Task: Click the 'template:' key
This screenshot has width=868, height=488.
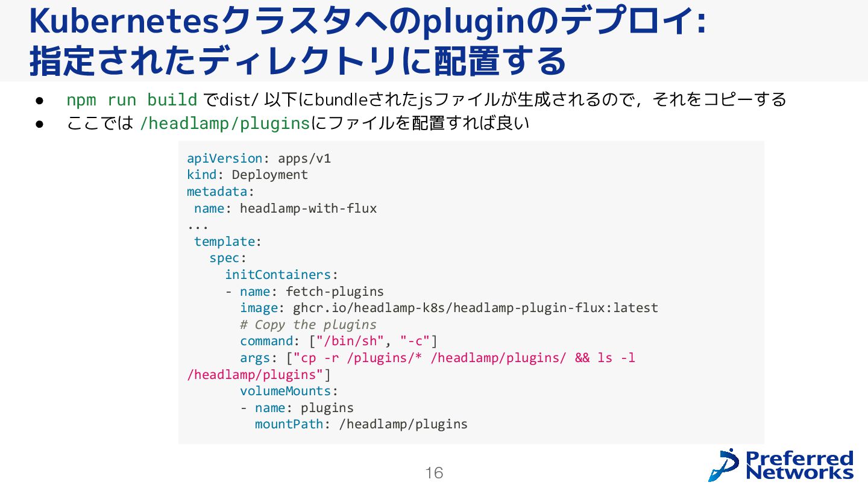Action: [228, 242]
